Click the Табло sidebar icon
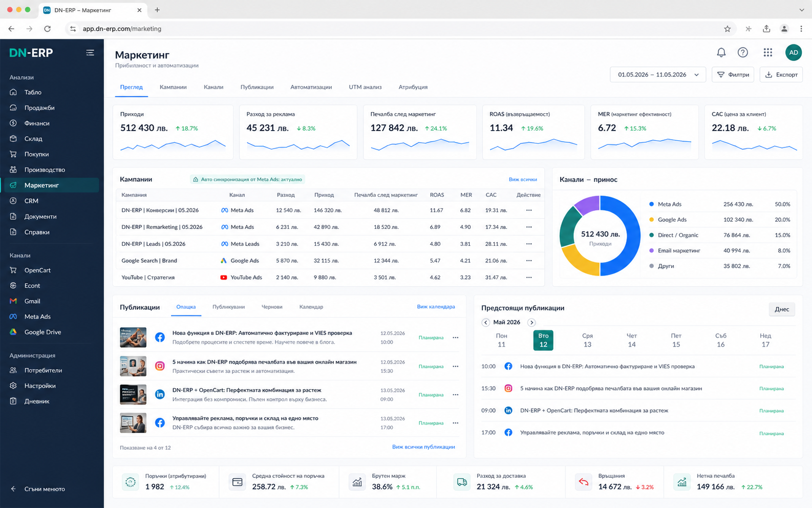The width and height of the screenshot is (812, 508). click(13, 92)
